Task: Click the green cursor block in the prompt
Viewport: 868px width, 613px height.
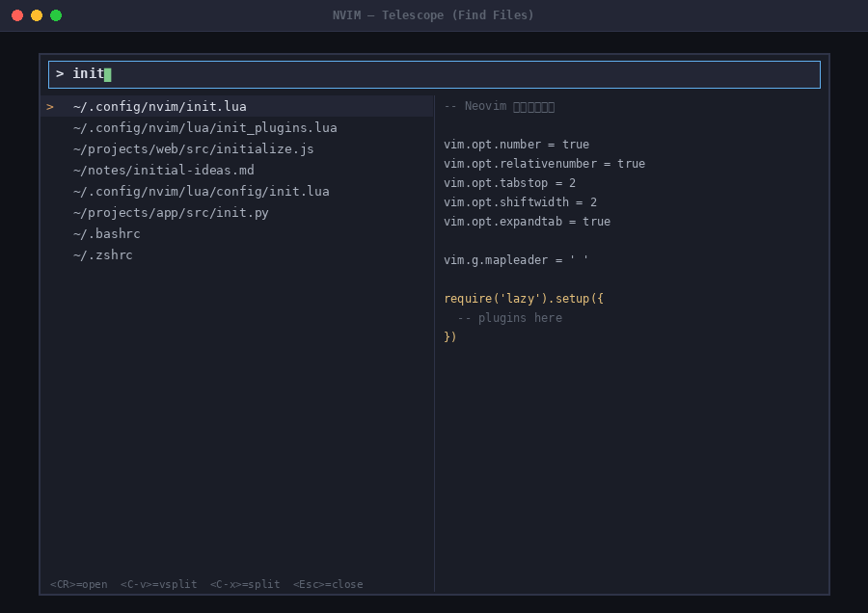Action: [x=108, y=74]
